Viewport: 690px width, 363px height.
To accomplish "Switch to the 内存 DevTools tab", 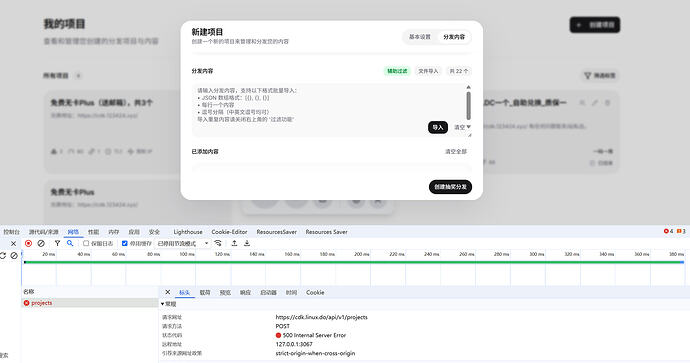I will pos(114,232).
